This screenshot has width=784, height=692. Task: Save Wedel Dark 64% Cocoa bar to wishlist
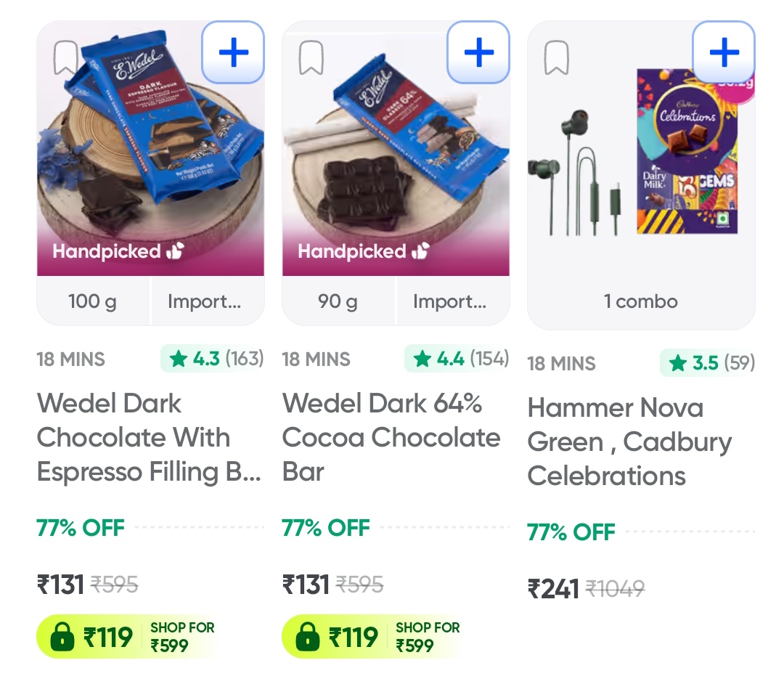[x=311, y=58]
